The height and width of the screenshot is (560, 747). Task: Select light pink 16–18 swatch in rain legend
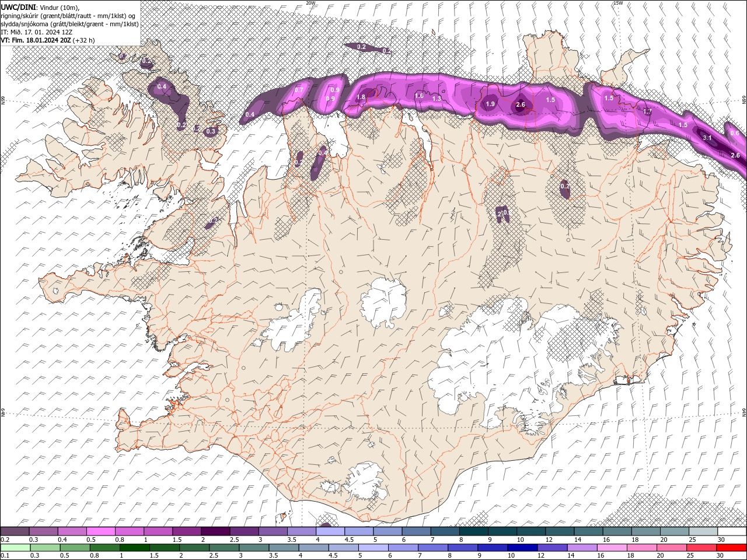(x=612, y=548)
